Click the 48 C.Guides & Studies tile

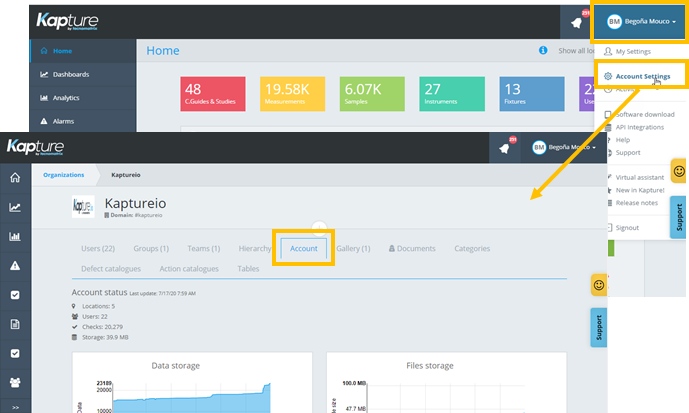point(213,94)
